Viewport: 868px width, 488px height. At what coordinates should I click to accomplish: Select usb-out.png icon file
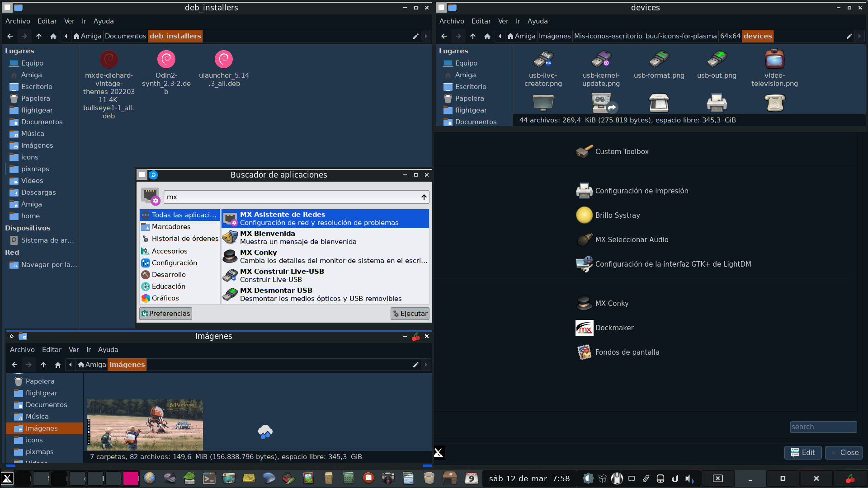[717, 64]
